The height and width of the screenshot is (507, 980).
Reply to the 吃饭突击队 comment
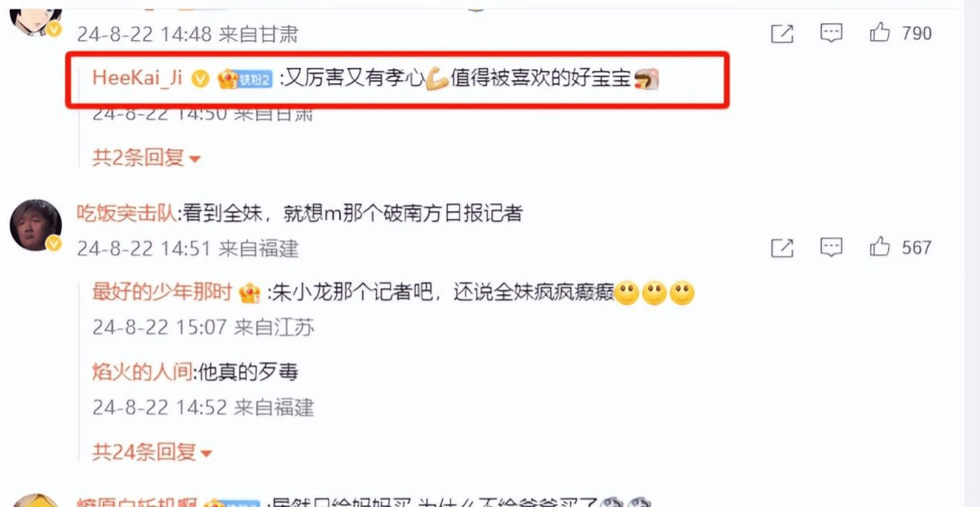point(831,247)
